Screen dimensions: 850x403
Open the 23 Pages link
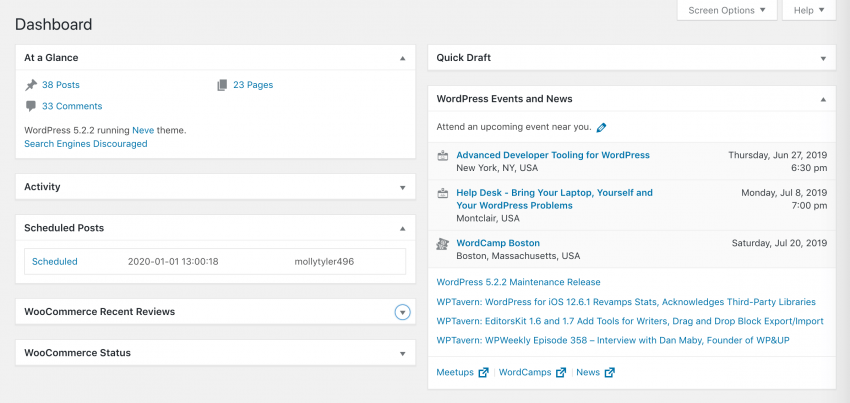(x=253, y=85)
